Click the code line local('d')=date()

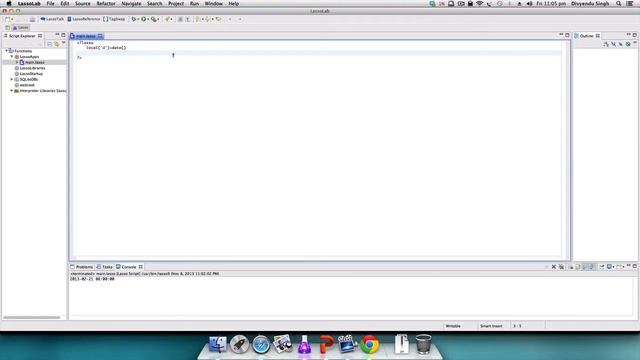point(106,48)
